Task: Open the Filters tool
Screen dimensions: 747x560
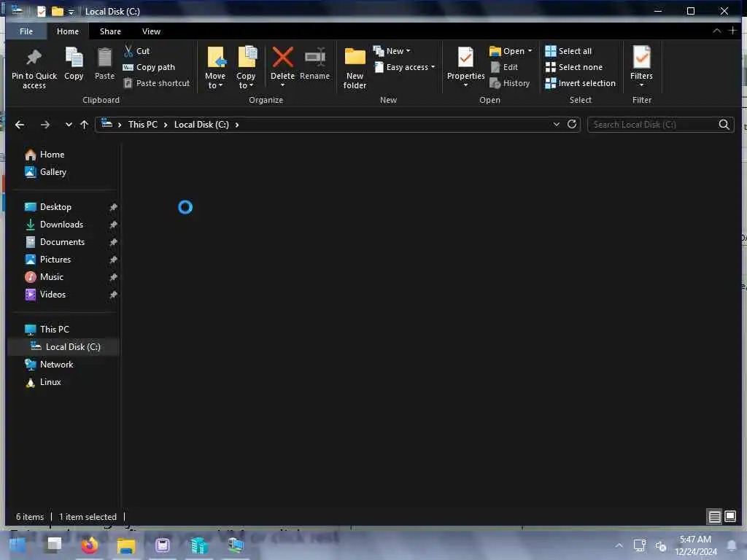Action: coord(641,66)
